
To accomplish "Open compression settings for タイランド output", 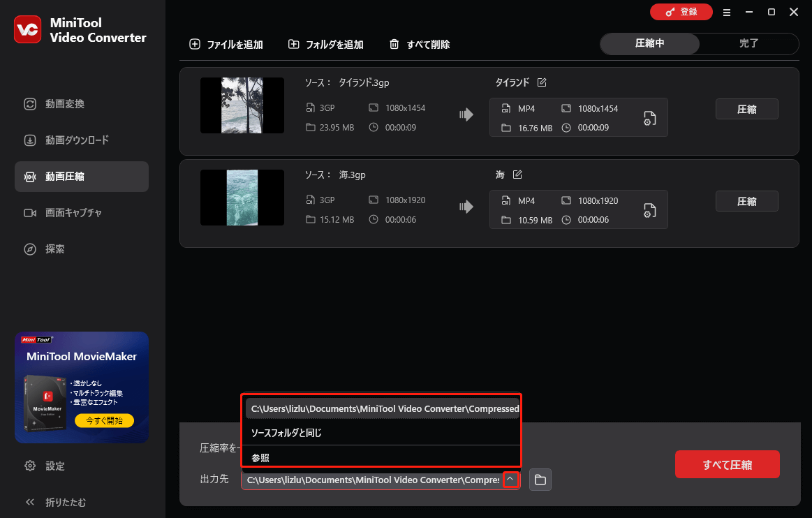I will (x=649, y=119).
